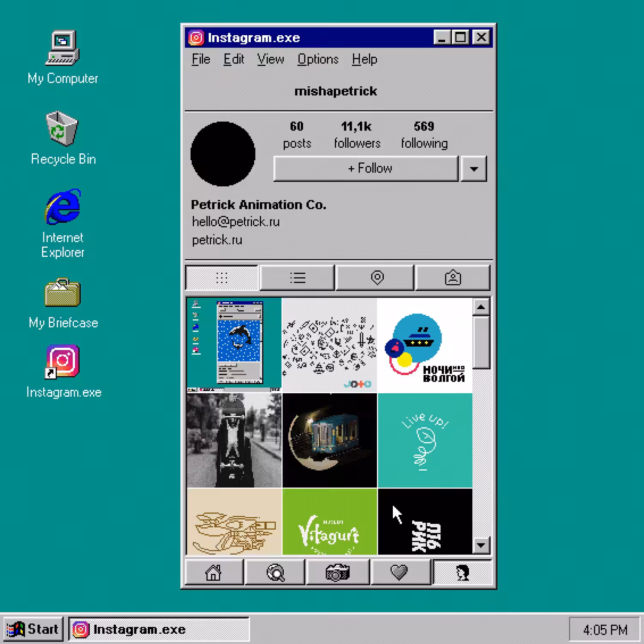Click the Petrick Animation Co. name
This screenshot has height=644, width=644.
[258, 204]
